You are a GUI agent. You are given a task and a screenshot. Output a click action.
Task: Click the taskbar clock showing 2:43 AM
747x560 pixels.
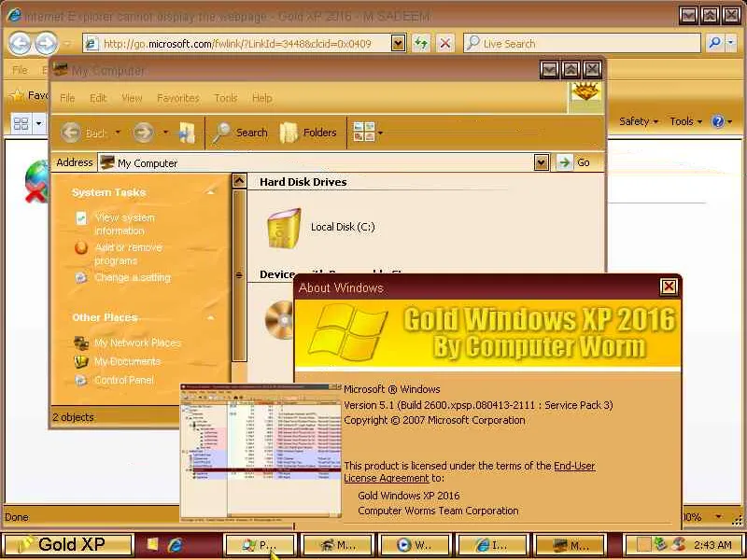(x=712, y=544)
